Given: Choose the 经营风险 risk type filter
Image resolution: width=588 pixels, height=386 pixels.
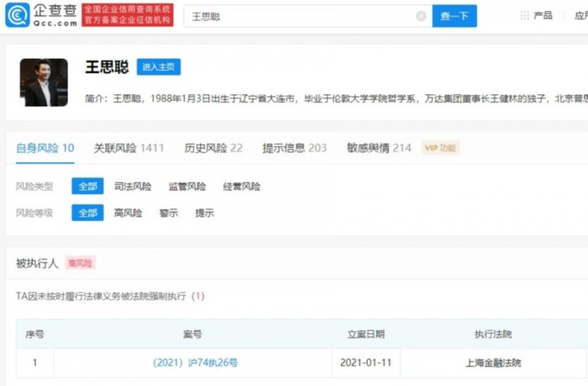Looking at the screenshot, I should (x=241, y=187).
